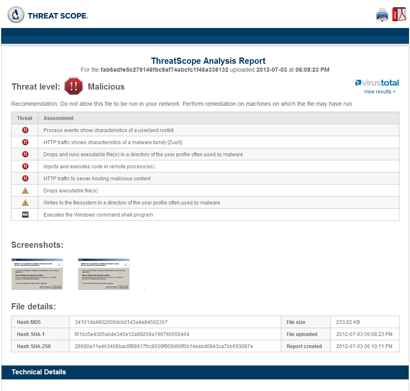
Task: Click the Threat Scope microscope logo icon
Action: click(x=16, y=15)
